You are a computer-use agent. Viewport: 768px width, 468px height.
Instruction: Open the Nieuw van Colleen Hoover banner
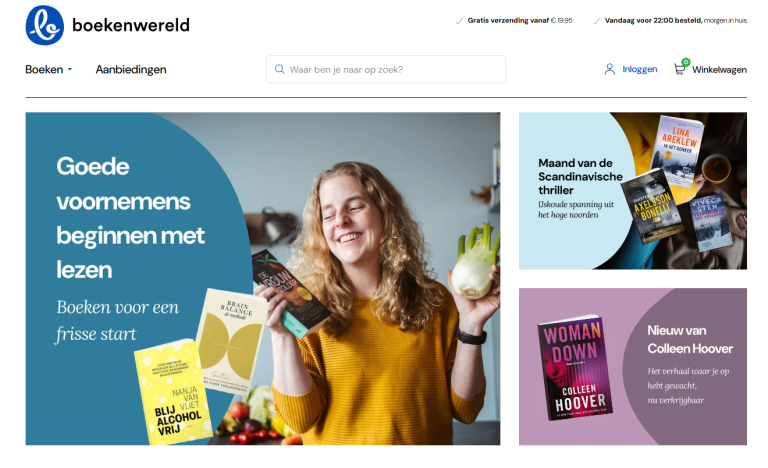tap(633, 367)
